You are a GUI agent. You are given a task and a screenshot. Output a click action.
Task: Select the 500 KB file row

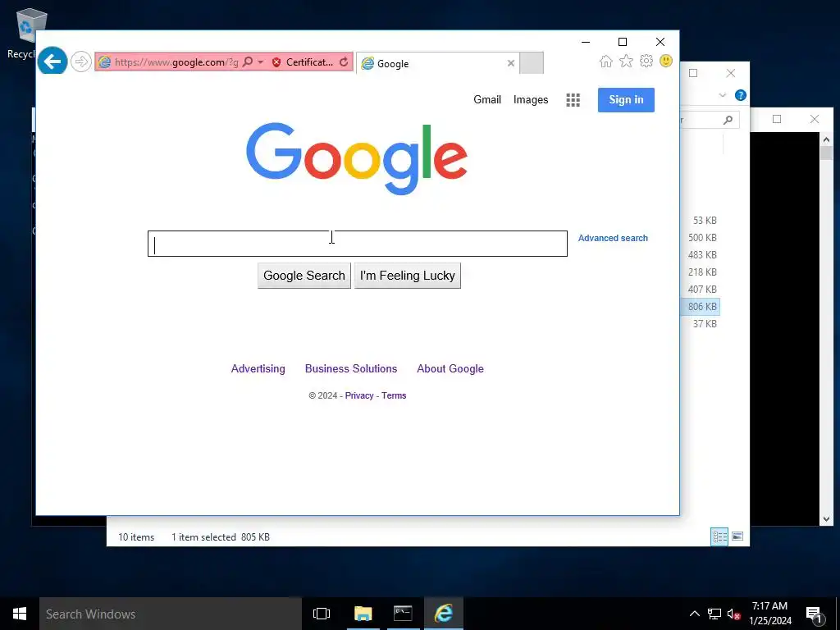[701, 237]
